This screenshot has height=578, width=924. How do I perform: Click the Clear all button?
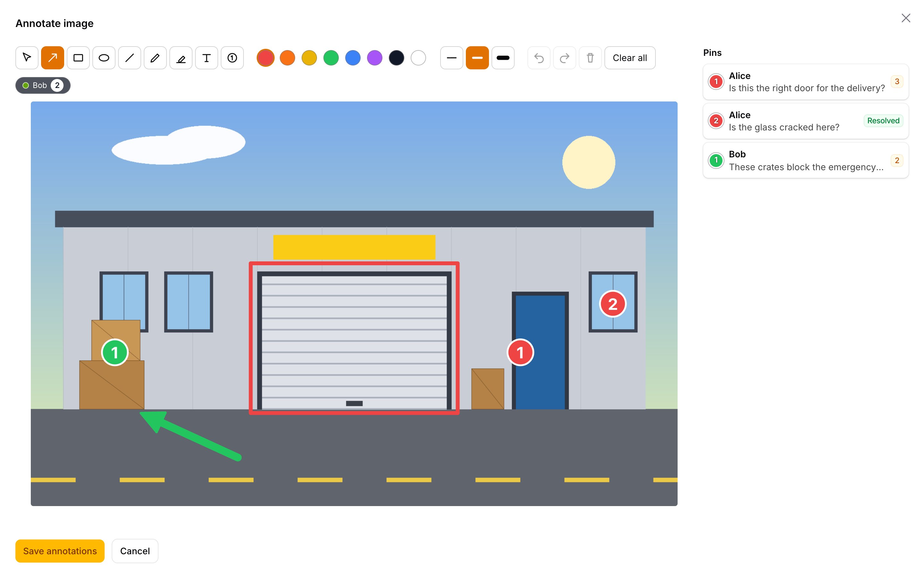coord(630,58)
